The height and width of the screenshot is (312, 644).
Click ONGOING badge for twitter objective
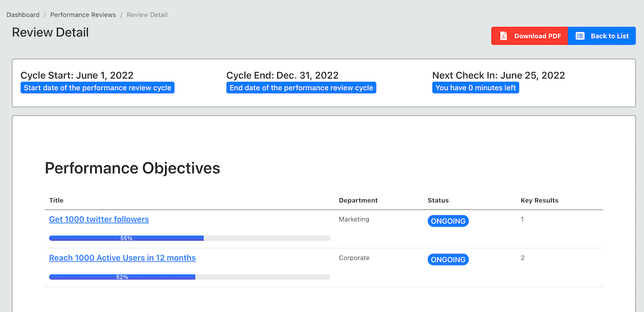pyautogui.click(x=448, y=221)
